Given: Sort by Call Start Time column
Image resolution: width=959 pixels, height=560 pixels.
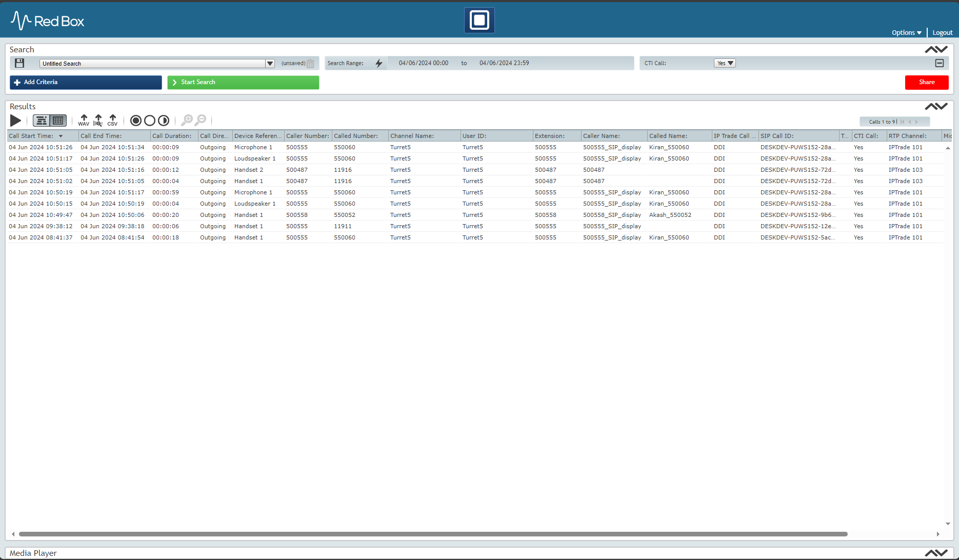Looking at the screenshot, I should tap(43, 136).
